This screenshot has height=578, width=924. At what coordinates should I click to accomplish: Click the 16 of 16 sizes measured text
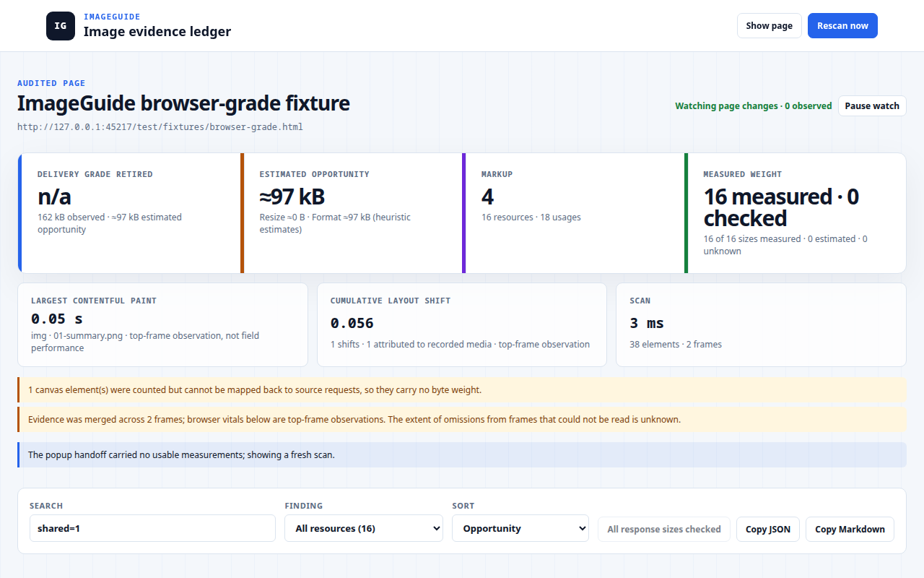[785, 245]
